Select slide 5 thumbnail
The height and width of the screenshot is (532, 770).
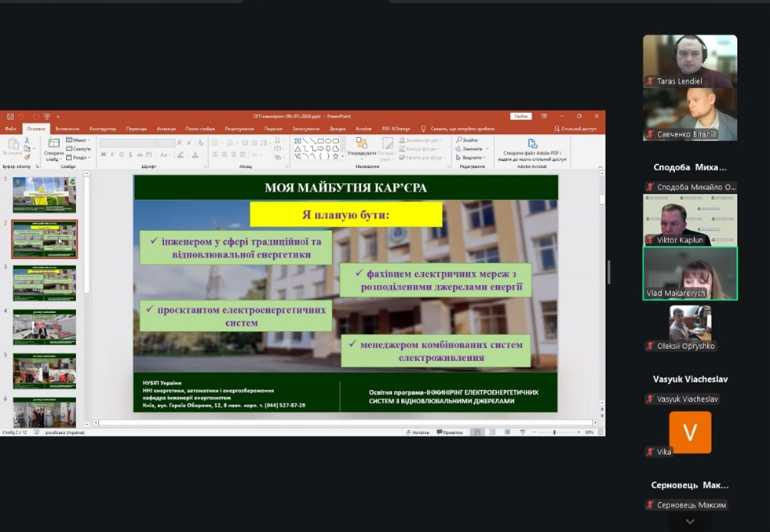tap(44, 371)
